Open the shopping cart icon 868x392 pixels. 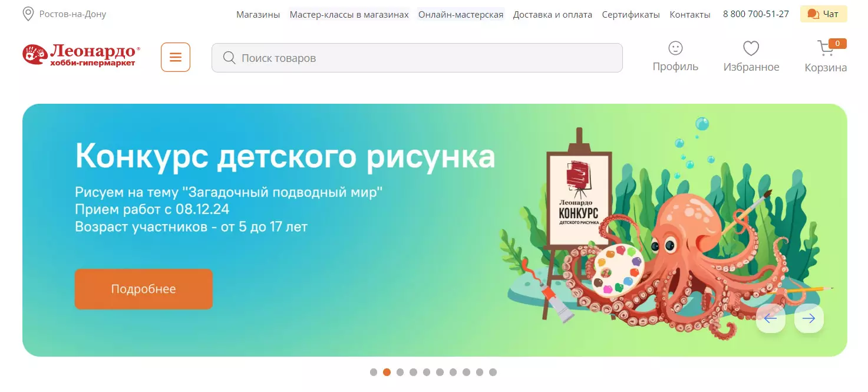tap(826, 48)
